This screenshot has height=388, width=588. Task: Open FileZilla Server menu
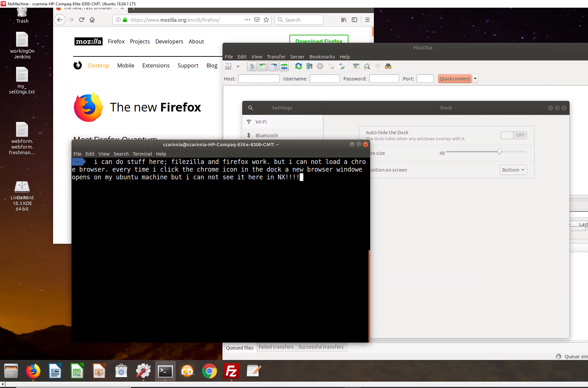[297, 57]
